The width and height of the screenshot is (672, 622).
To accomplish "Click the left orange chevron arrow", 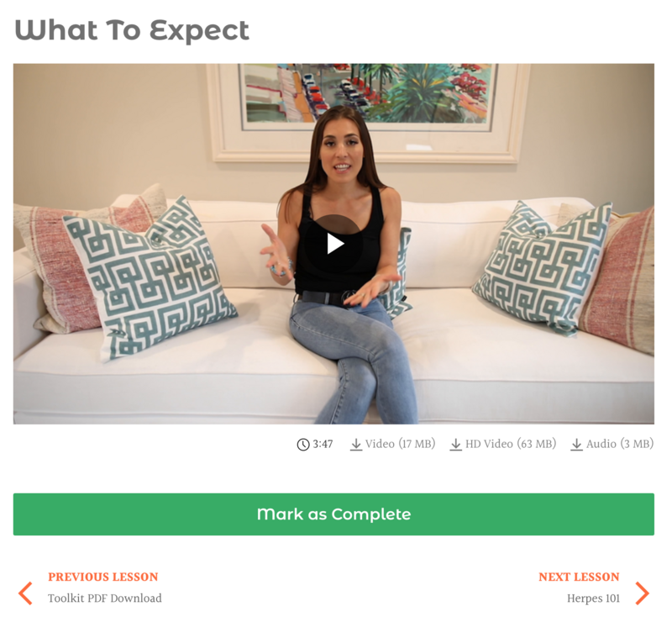I will [x=25, y=593].
